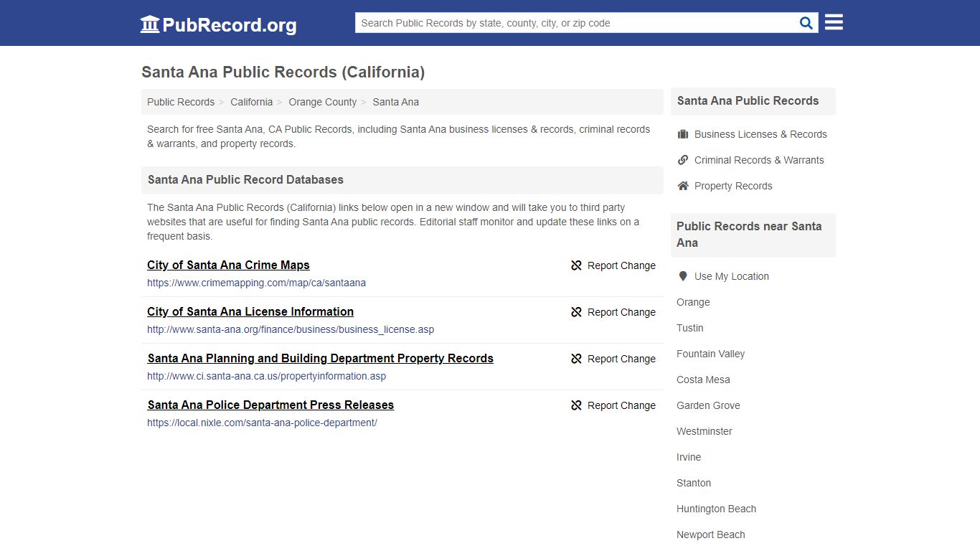This screenshot has width=980, height=551.
Task: Click the location pin icon beside Use My Location
Action: pyautogui.click(x=683, y=276)
